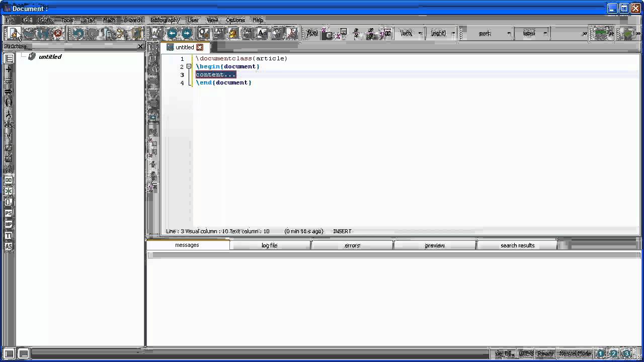Viewport: 644px width, 362px height.
Task: Switch to the log file tab
Action: click(270, 245)
